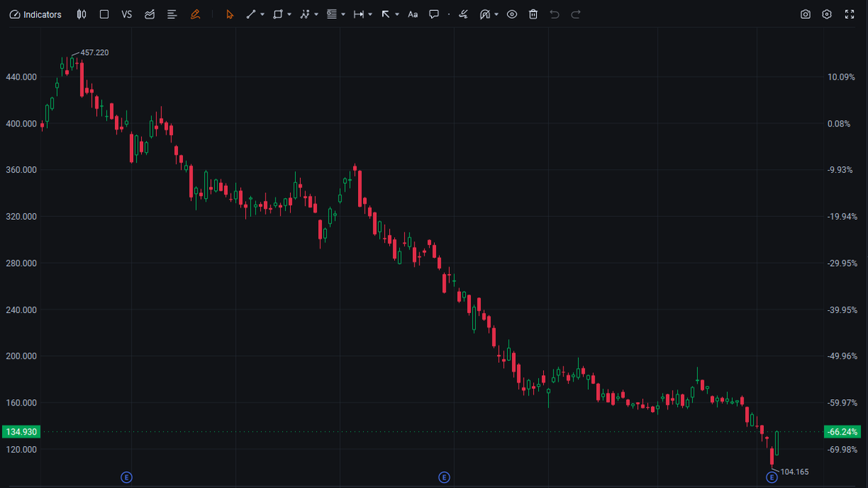Image resolution: width=868 pixels, height=488 pixels.
Task: Expand the magnet mode dropdown arrow
Action: pyautogui.click(x=496, y=14)
